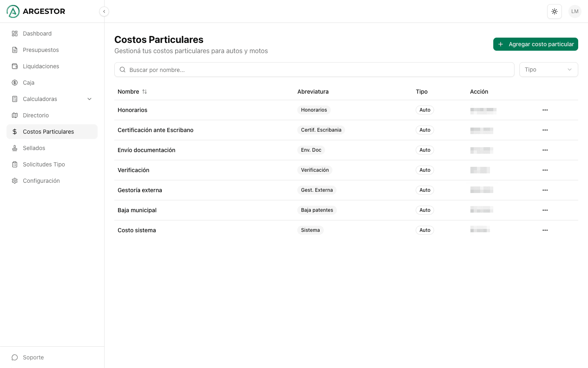Image resolution: width=588 pixels, height=368 pixels.
Task: Open the LM user avatar menu
Action: (x=575, y=11)
